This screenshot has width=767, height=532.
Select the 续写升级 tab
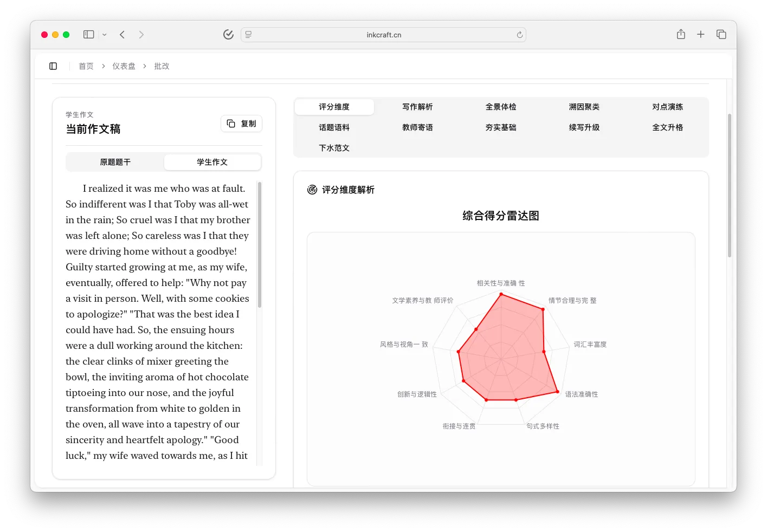(x=584, y=127)
